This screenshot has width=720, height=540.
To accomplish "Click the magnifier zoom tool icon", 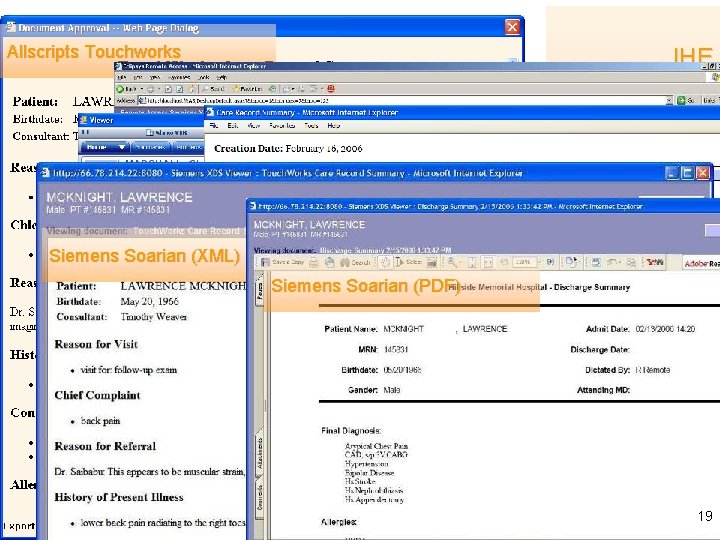I will (x=452, y=262).
